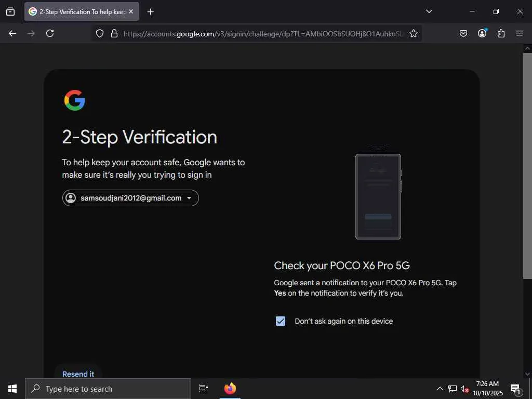This screenshot has width=532, height=399.
Task: Go forward one page
Action: coord(31,33)
